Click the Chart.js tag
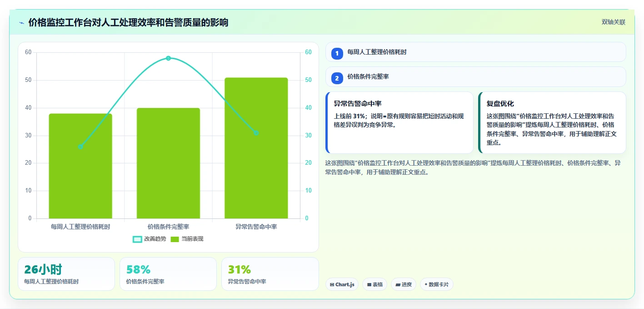644x309 pixels. (342, 284)
